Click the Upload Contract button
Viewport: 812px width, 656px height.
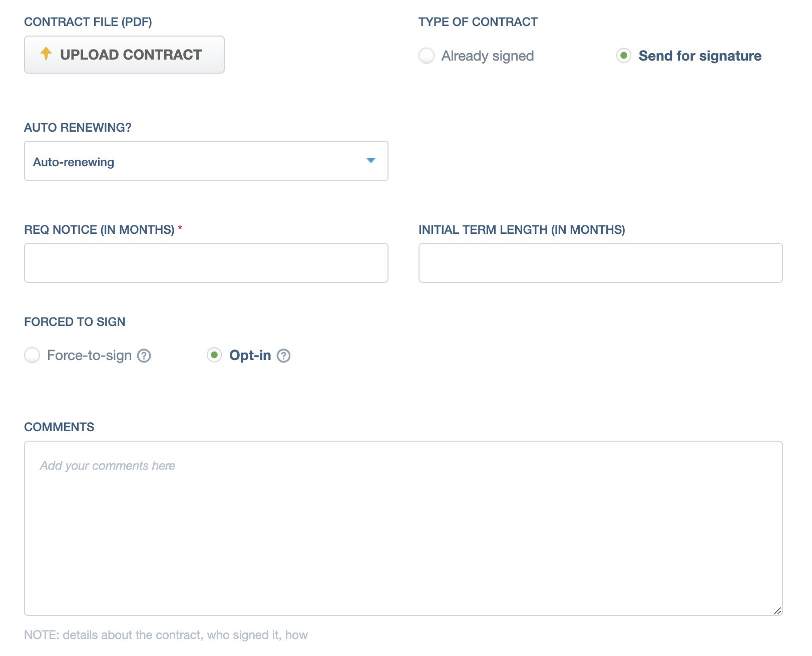click(124, 55)
